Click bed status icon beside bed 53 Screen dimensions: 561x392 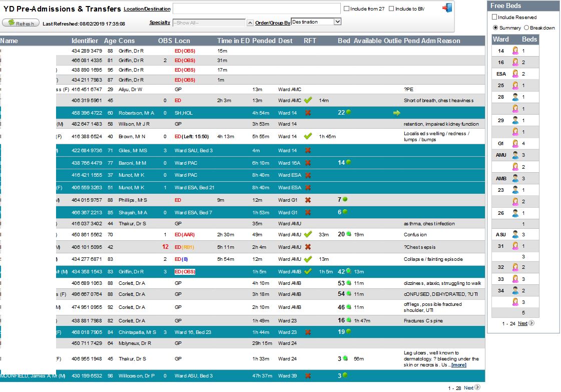point(348,283)
